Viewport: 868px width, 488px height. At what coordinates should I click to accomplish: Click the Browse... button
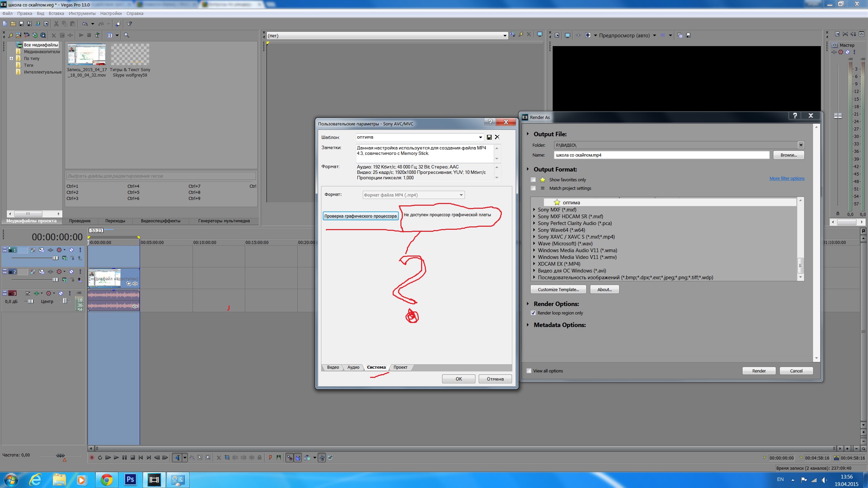click(788, 155)
